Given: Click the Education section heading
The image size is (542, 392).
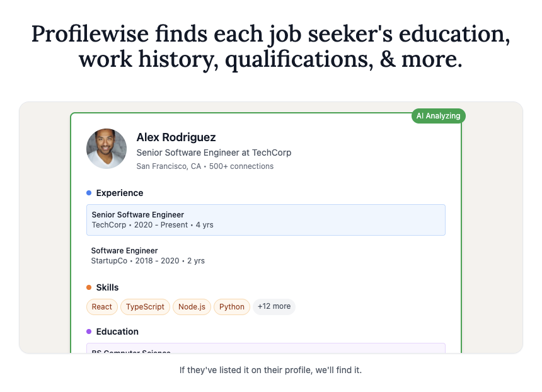Looking at the screenshot, I should click(x=117, y=331).
